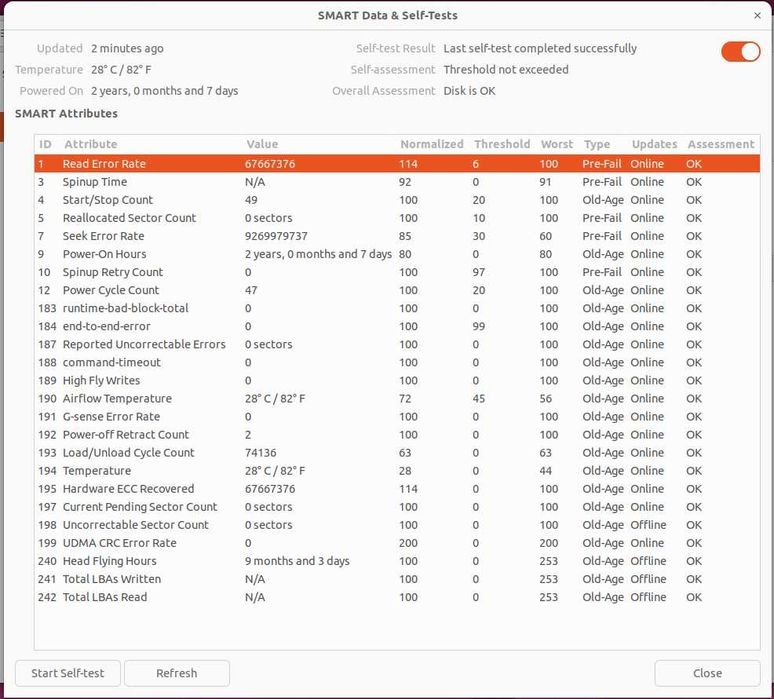The height and width of the screenshot is (699, 774).
Task: Select Reallocated Sector Count row
Action: (397, 218)
